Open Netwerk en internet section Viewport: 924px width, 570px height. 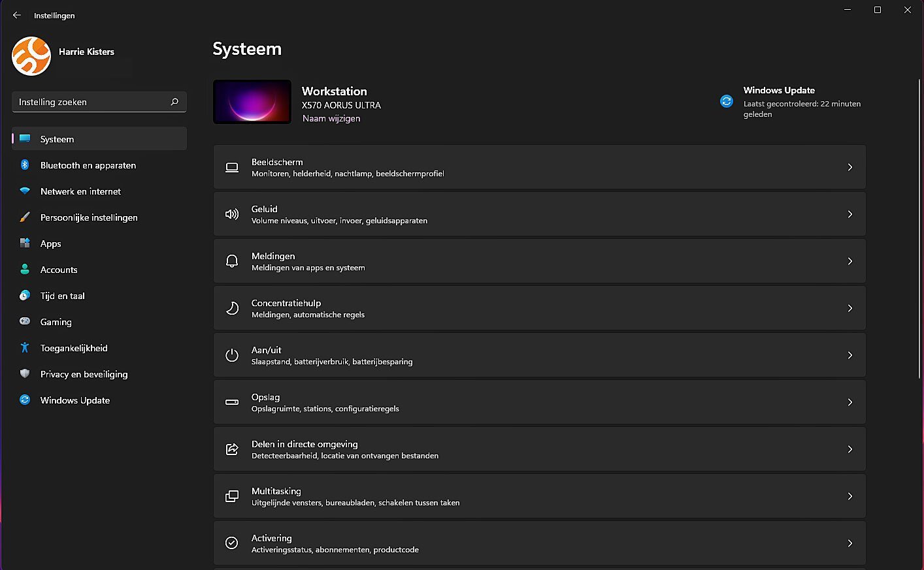tap(99, 191)
